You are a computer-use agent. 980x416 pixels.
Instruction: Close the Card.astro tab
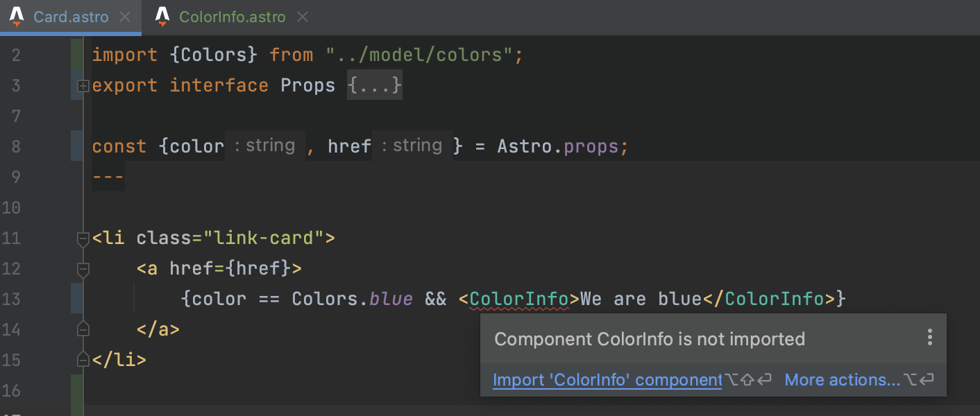pyautogui.click(x=124, y=17)
